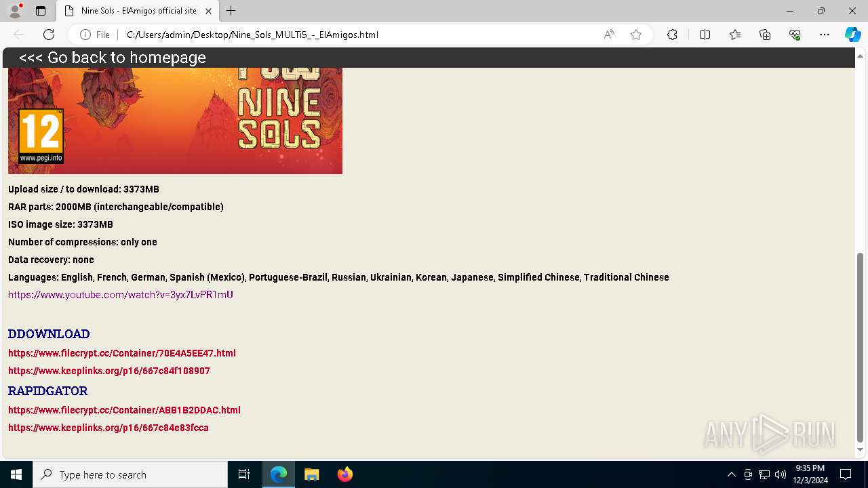Open RAPIDGATOR keeplinks 667c84e83fcca link

point(108,428)
